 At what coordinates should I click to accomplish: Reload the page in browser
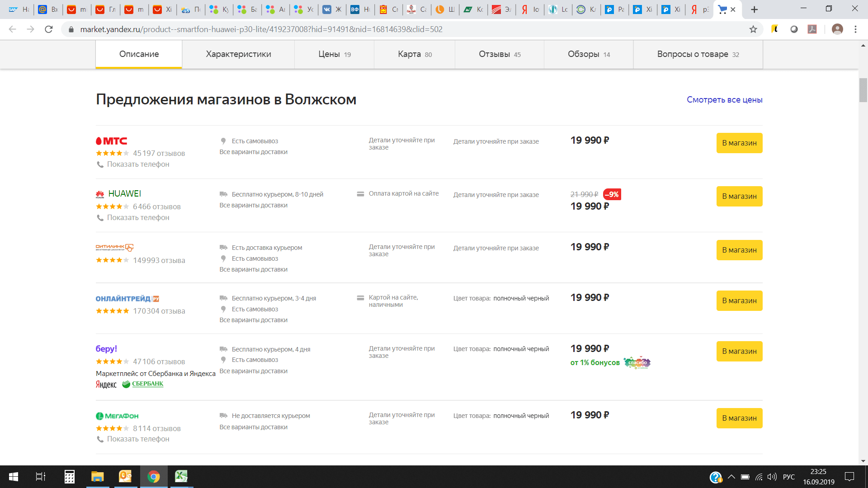click(49, 29)
